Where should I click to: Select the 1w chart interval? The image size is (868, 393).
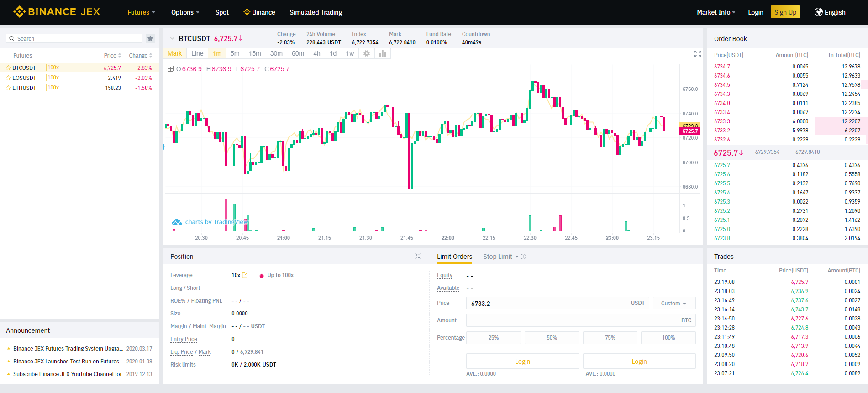pyautogui.click(x=350, y=53)
